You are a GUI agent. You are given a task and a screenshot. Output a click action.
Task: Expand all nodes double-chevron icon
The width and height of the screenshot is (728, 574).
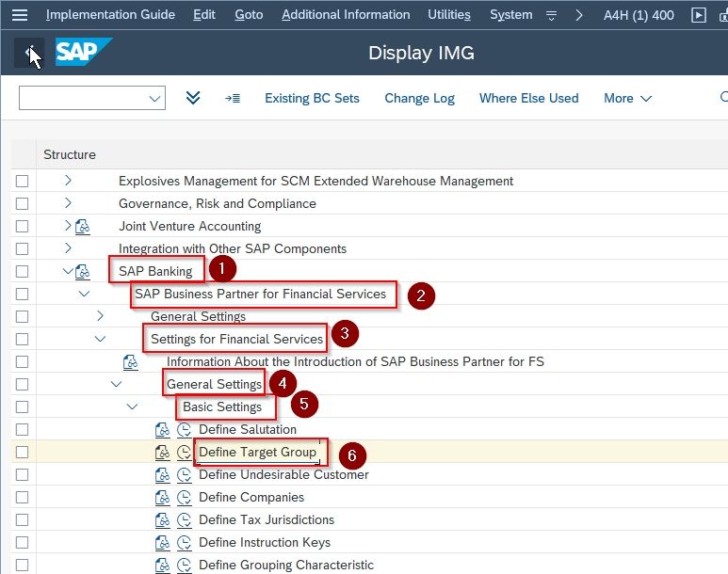[193, 98]
